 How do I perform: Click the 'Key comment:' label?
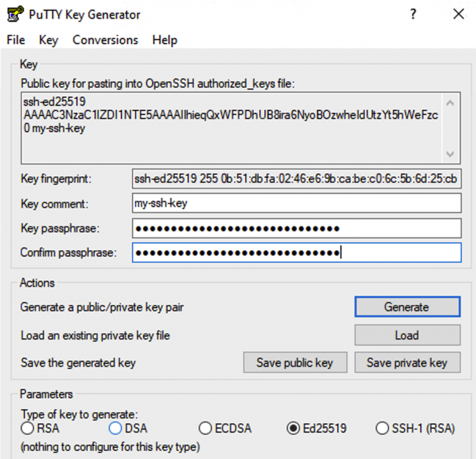pos(55,203)
